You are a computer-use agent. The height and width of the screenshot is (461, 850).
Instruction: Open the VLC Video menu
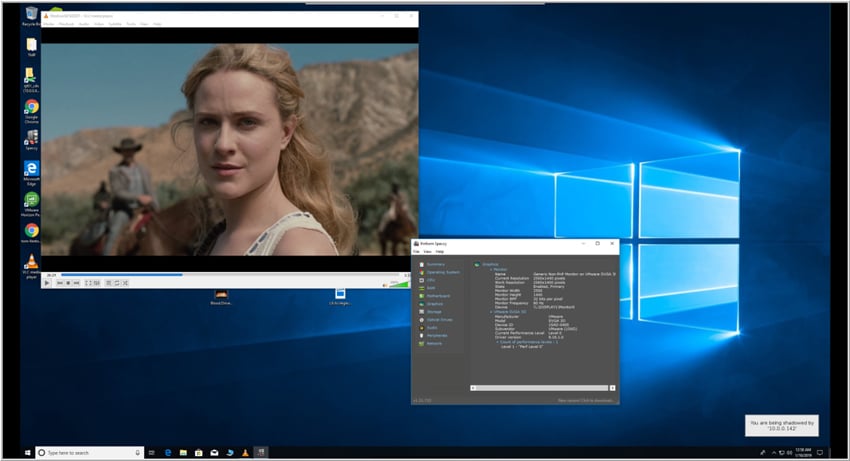coord(99,24)
